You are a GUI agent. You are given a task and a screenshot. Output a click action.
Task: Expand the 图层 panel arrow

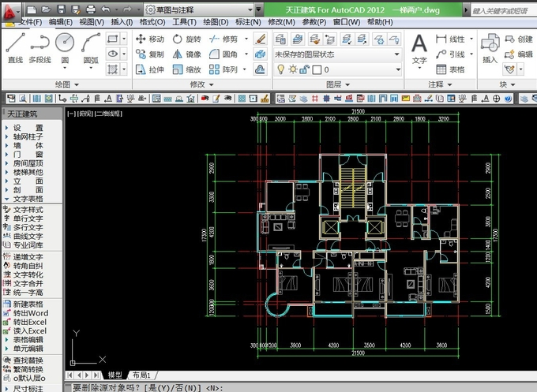point(347,84)
